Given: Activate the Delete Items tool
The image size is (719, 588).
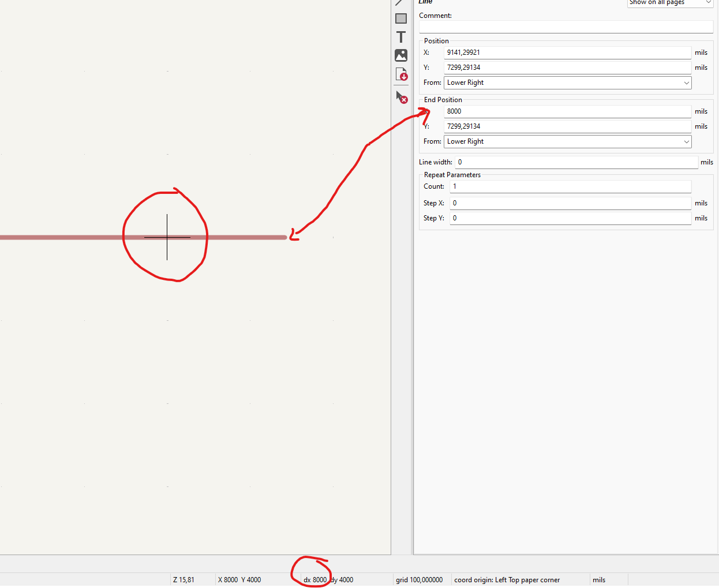Looking at the screenshot, I should pos(401,97).
